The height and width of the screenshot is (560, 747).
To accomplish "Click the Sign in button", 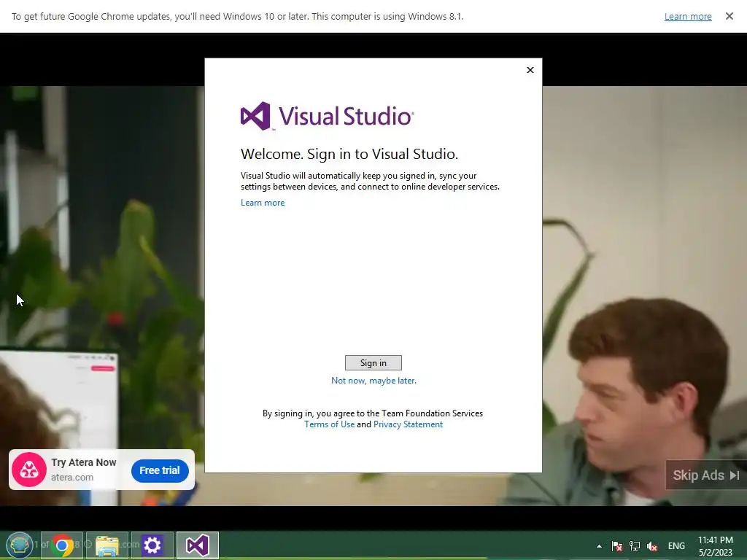I will (373, 363).
